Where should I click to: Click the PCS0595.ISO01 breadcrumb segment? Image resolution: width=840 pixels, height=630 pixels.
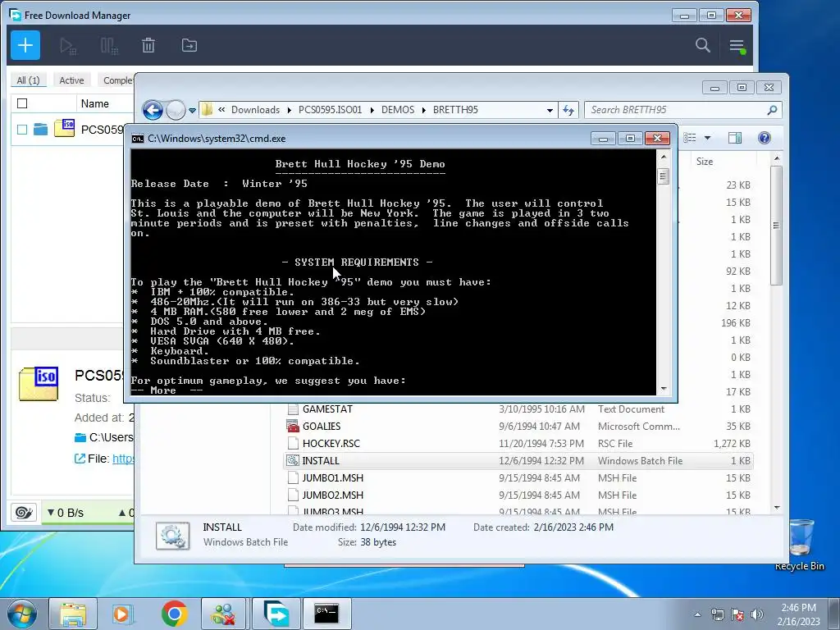click(x=330, y=111)
